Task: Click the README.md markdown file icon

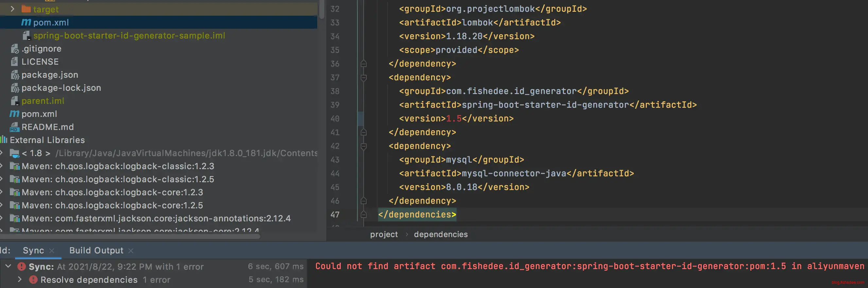Action: point(14,127)
